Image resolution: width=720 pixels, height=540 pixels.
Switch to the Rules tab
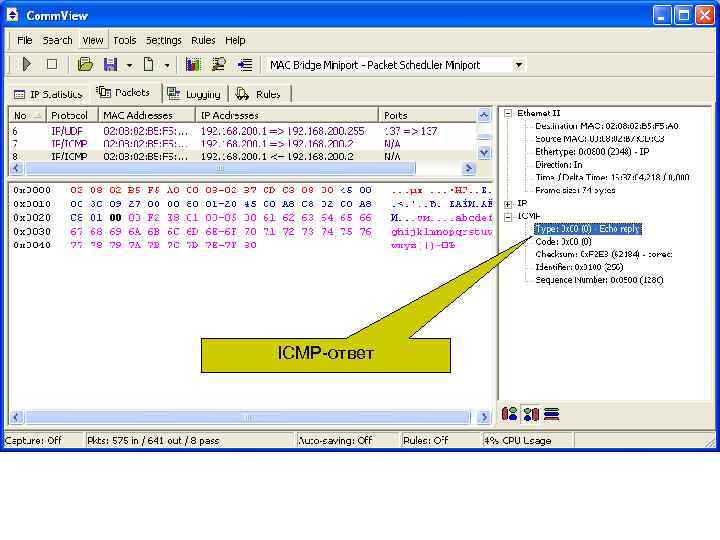259,94
